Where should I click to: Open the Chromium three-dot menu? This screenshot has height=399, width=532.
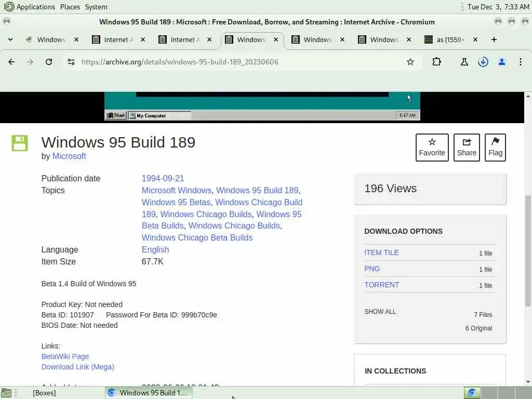(x=520, y=62)
